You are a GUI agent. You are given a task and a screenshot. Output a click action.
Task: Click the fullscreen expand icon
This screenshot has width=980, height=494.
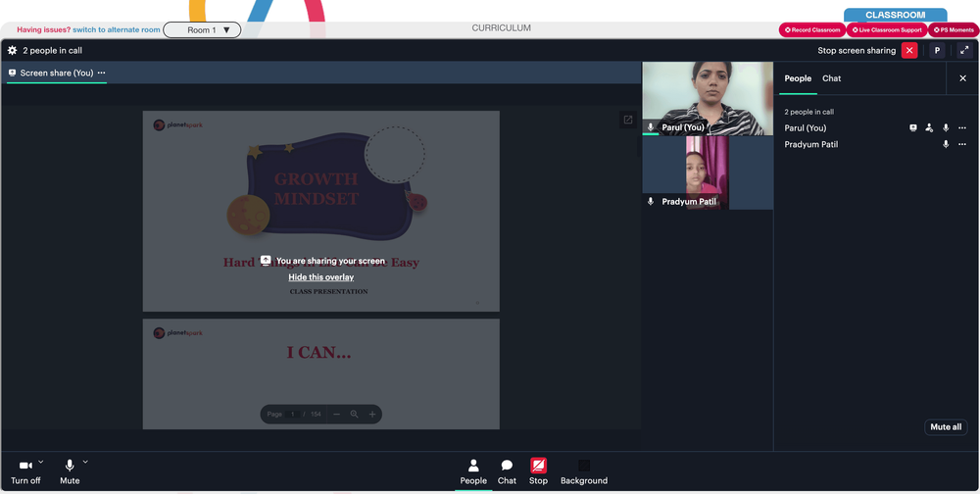(x=964, y=51)
